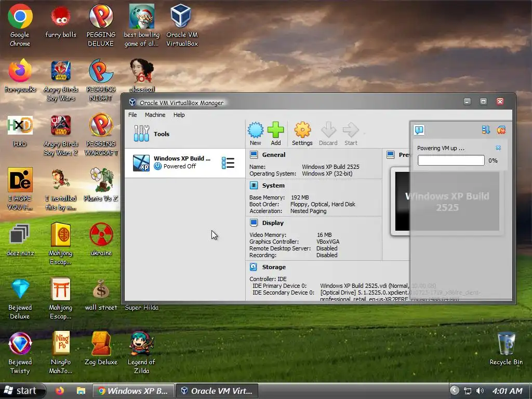Open Oracle VM VirtualBox desktop icon
532x399 pixels.
(182, 25)
